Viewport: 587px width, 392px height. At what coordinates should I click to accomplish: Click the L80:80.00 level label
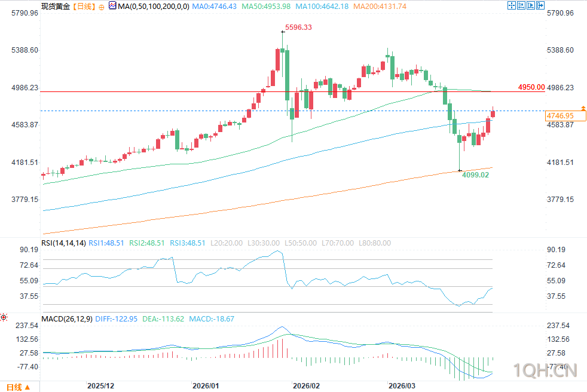pos(375,243)
